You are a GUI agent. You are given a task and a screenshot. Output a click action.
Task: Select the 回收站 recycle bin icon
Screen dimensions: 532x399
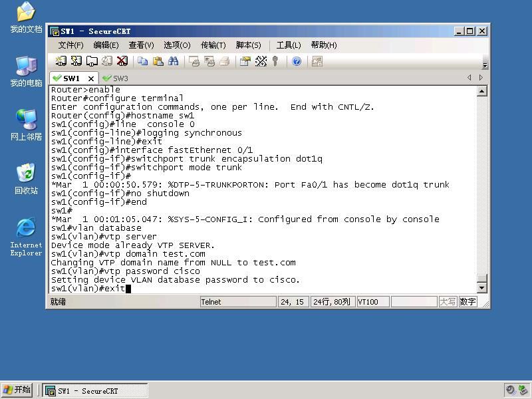(x=26, y=179)
